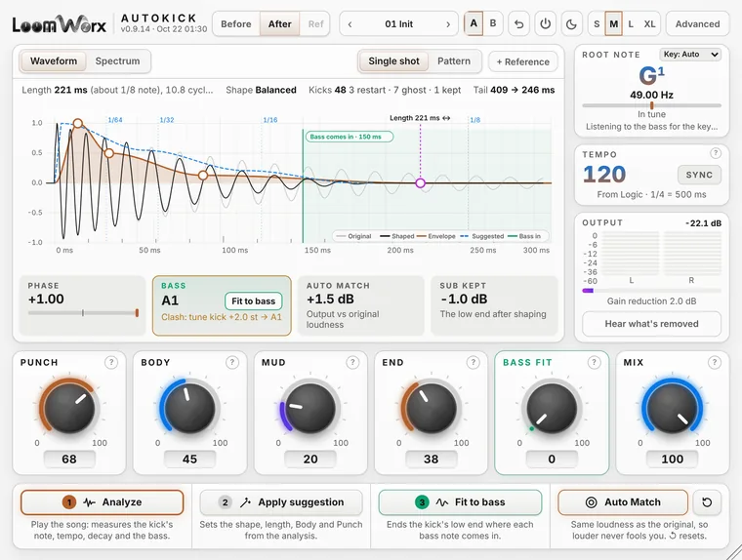
Task: Click the Body knob
Action: click(189, 408)
